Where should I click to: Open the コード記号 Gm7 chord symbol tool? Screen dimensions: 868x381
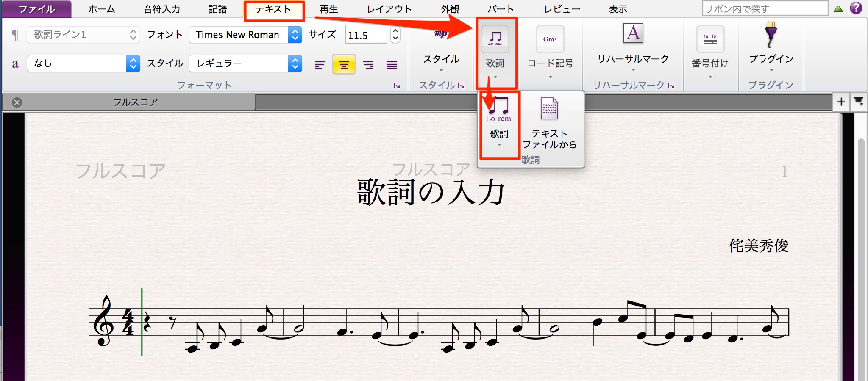click(550, 39)
